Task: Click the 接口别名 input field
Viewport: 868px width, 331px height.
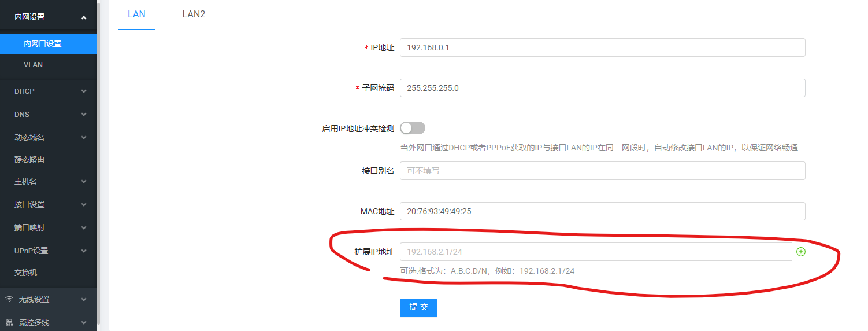Action: pos(602,171)
